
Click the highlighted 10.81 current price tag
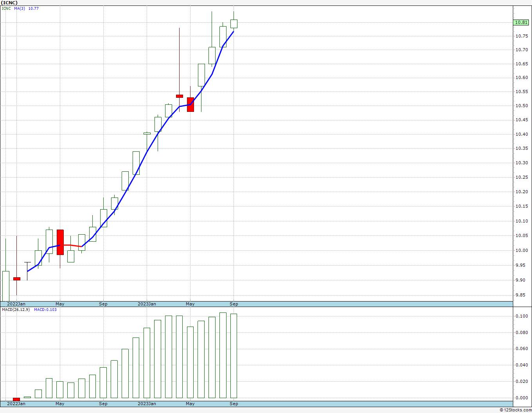pyautogui.click(x=521, y=22)
